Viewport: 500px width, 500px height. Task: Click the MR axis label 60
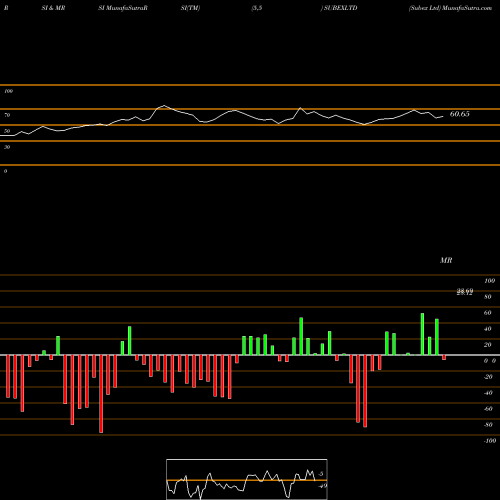(488, 313)
